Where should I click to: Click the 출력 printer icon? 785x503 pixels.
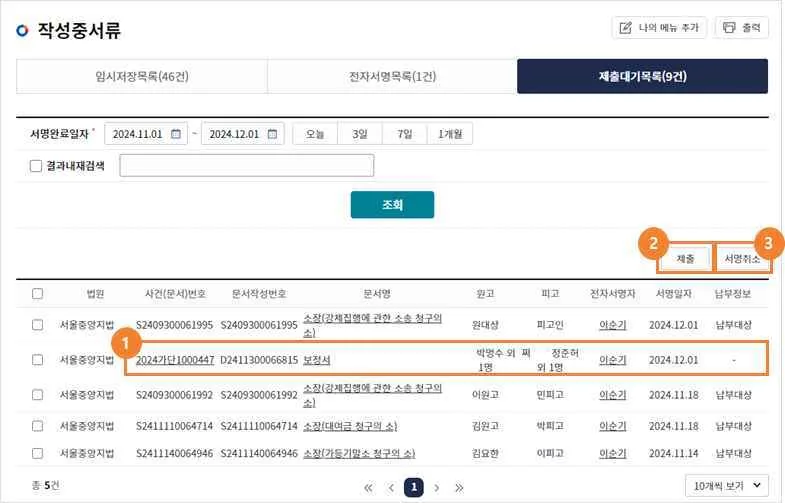tap(729, 28)
